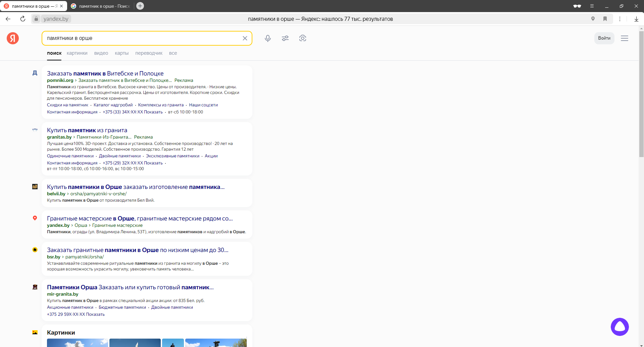Click the pomniki.org favicon

[35, 73]
